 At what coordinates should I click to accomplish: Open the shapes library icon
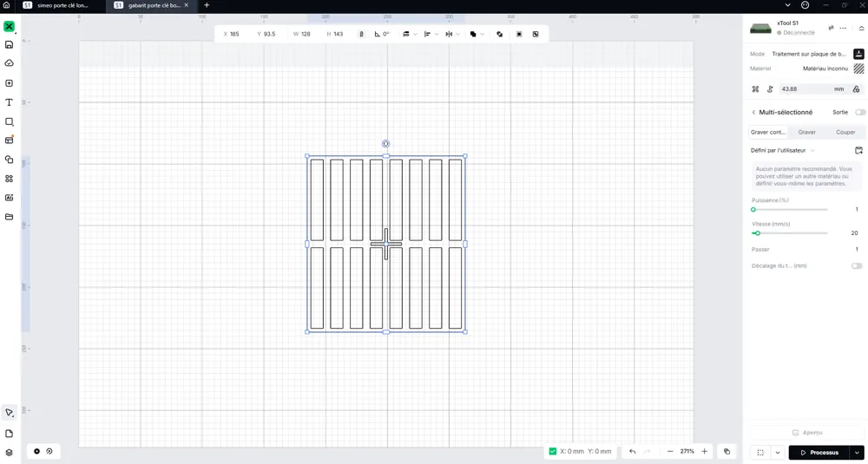point(9,160)
